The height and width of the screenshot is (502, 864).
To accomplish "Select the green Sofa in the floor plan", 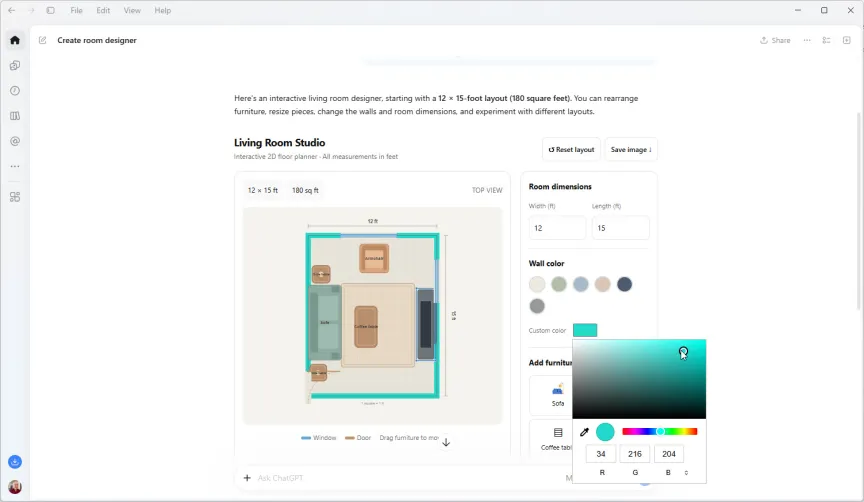I will (x=325, y=322).
